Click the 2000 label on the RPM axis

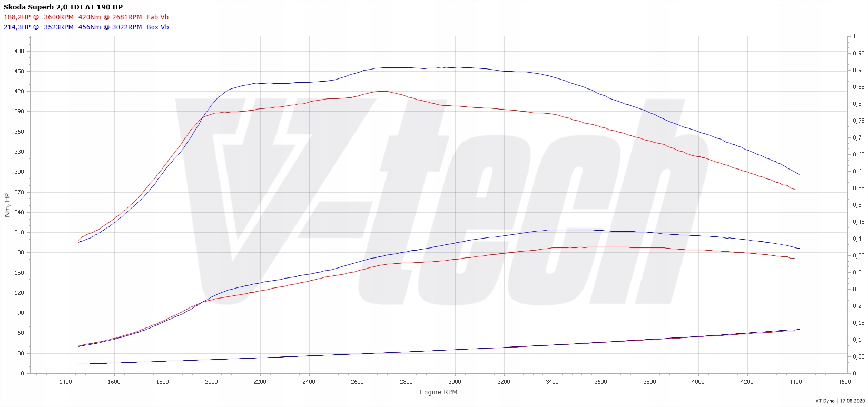click(212, 382)
